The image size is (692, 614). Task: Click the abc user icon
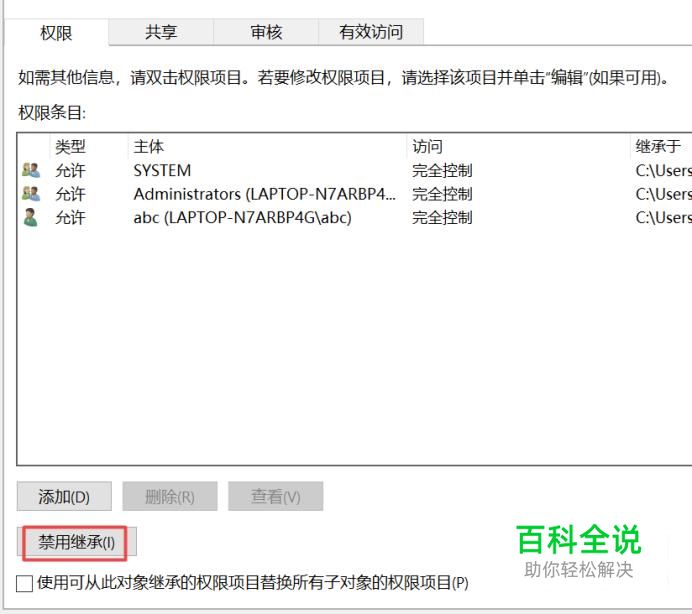pos(30,217)
